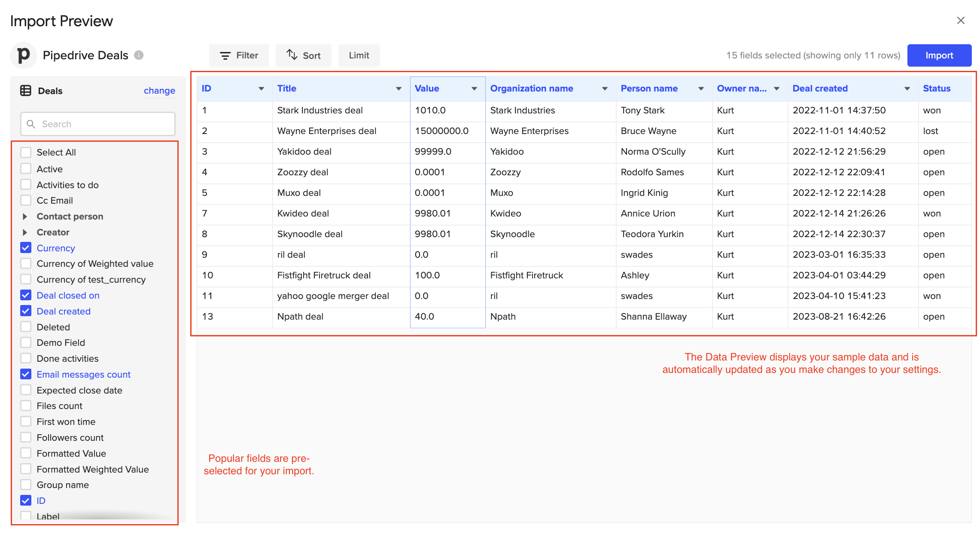Click the Deals table grid icon
The height and width of the screenshot is (537, 980).
[x=26, y=91]
